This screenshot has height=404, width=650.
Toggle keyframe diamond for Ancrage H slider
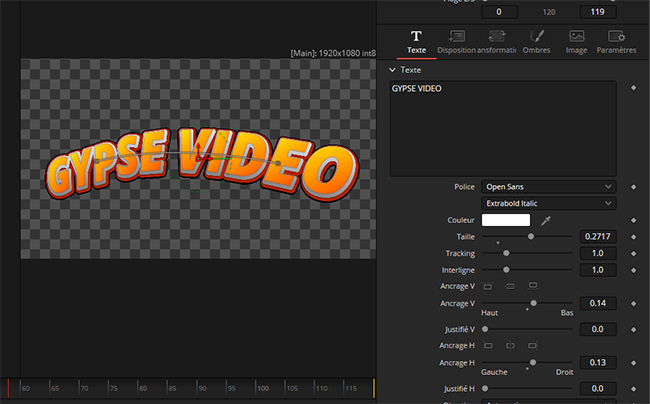[x=633, y=363]
